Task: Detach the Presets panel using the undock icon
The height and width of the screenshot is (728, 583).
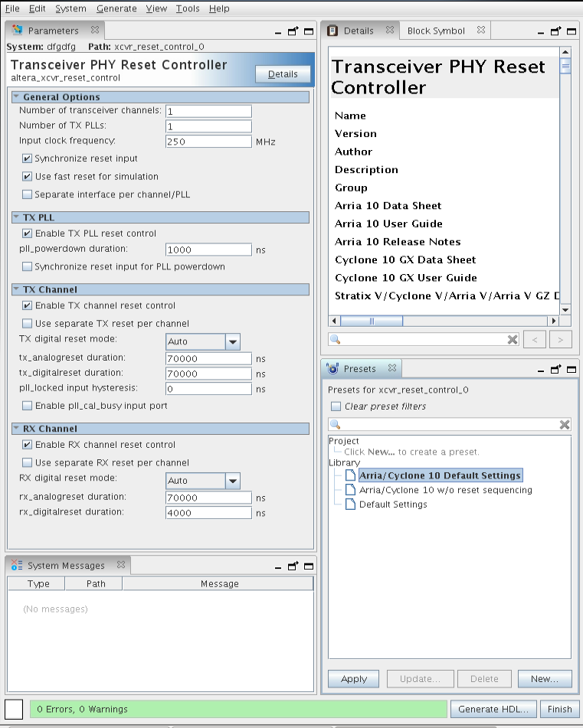Action: coord(555,370)
